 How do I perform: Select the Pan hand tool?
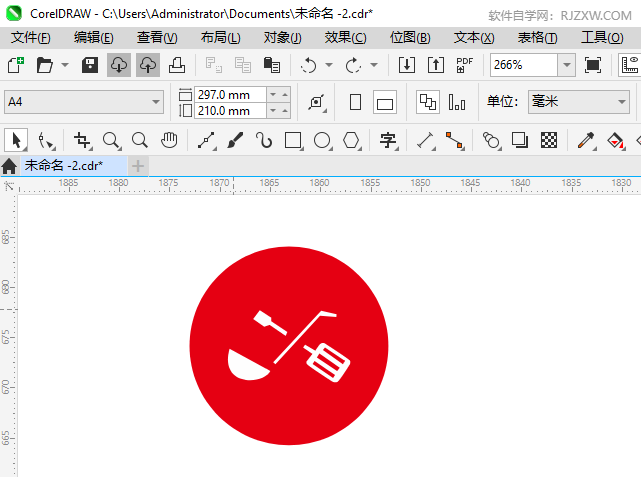169,141
